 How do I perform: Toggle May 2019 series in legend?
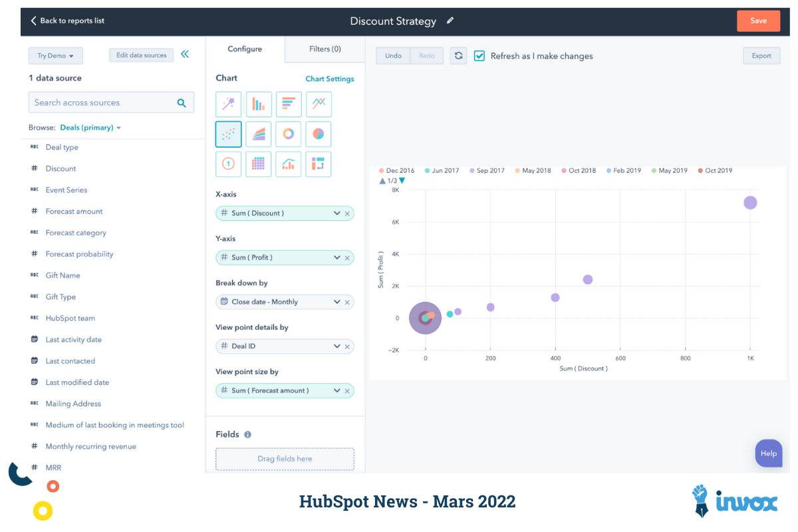pyautogui.click(x=670, y=171)
